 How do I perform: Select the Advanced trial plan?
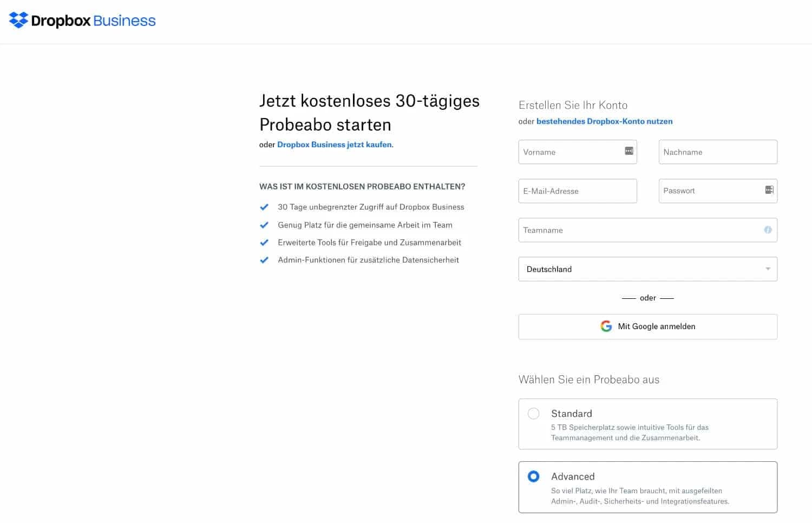pos(534,476)
